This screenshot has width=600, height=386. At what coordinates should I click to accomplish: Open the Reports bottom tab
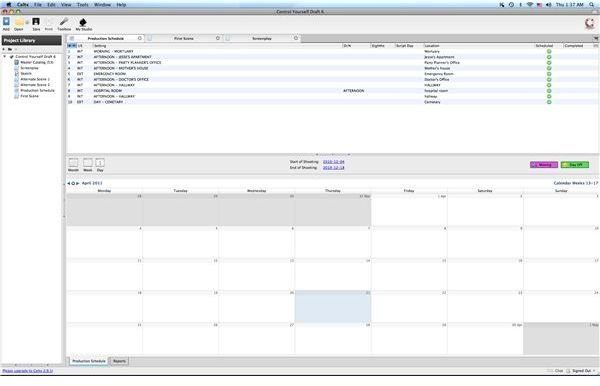tap(119, 361)
